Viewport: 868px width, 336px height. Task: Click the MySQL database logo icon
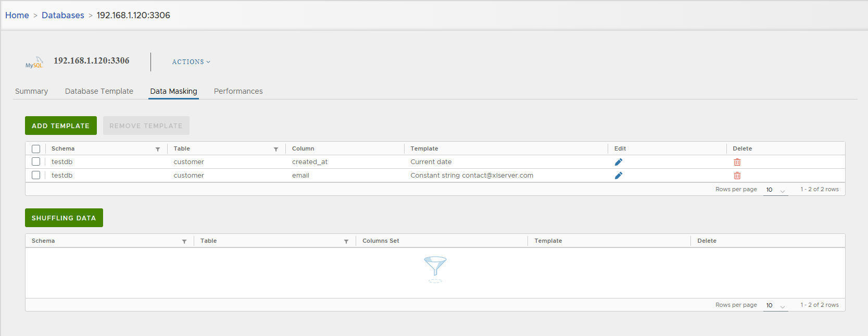click(x=35, y=63)
